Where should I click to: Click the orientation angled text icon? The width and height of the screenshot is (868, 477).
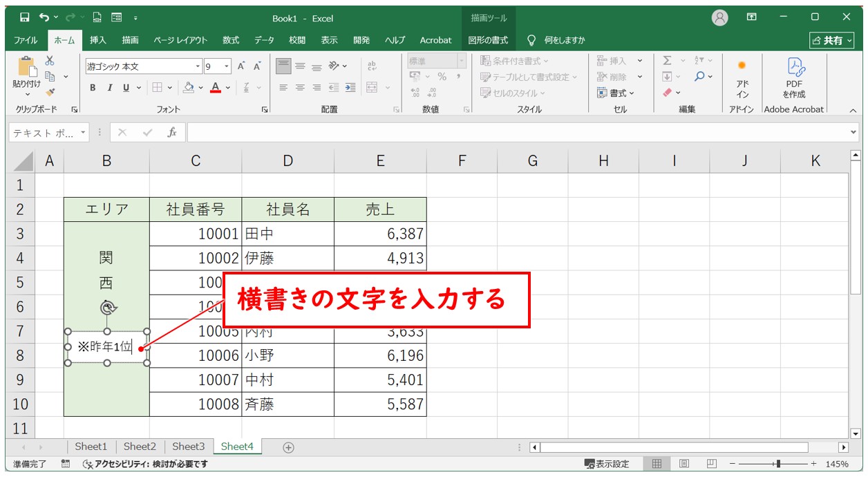tap(334, 66)
